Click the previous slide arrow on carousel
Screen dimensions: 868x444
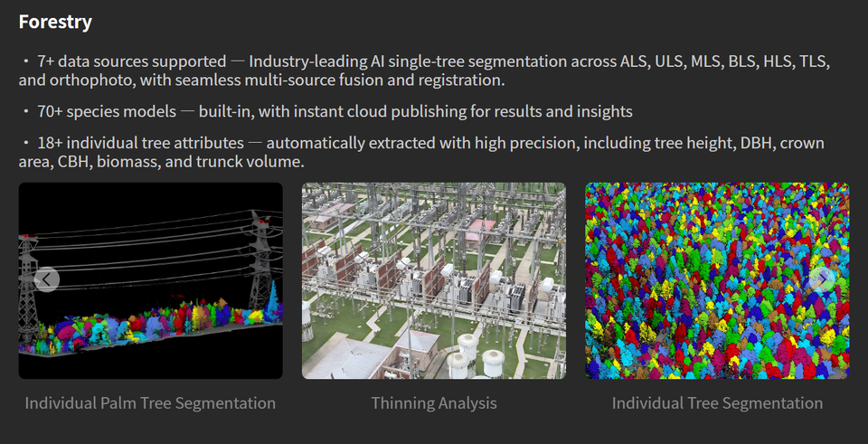[x=46, y=279]
